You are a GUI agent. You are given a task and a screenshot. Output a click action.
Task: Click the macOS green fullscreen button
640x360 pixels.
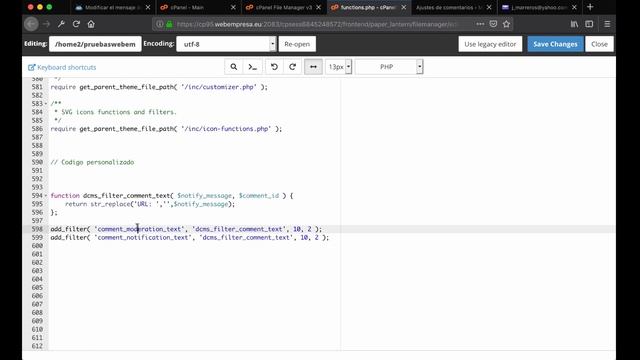(49, 7)
